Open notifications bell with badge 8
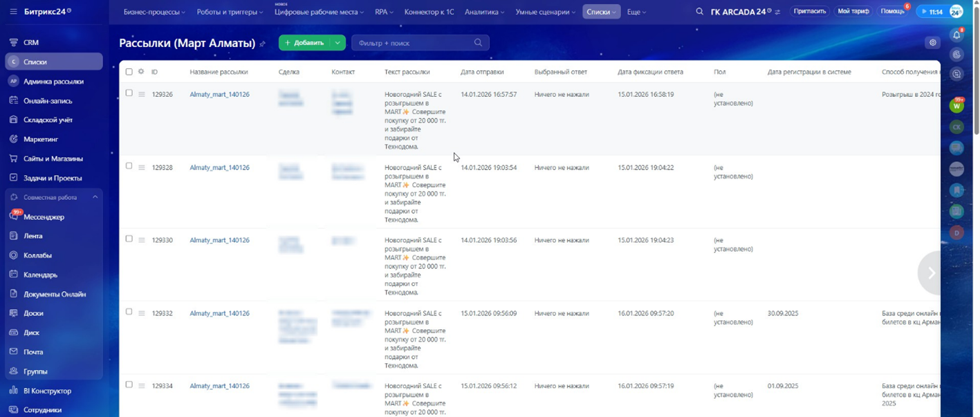980x417 pixels. (956, 35)
